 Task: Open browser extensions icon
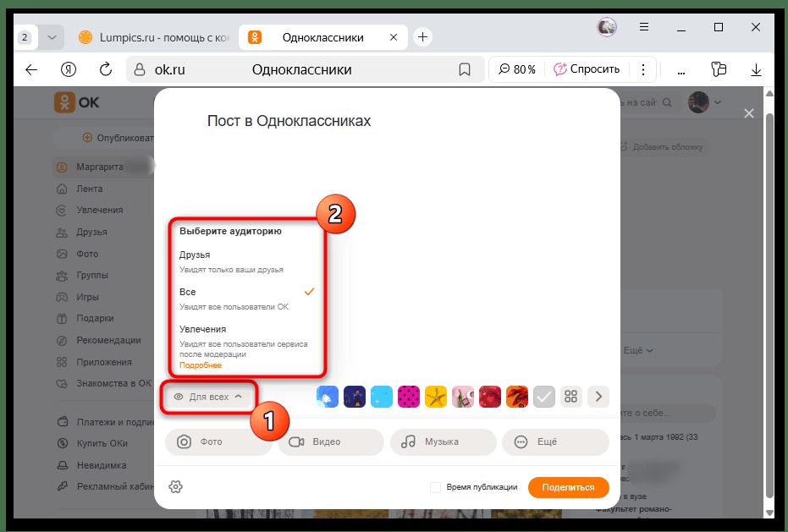click(719, 69)
